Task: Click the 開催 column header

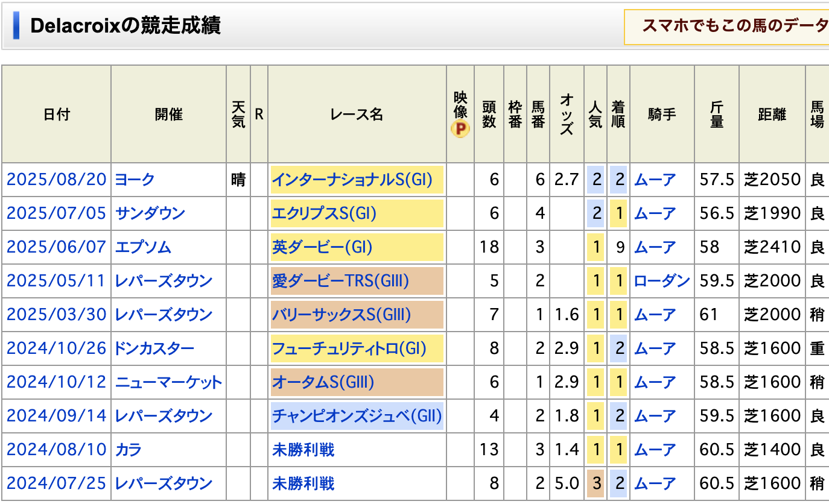Action: (x=169, y=115)
